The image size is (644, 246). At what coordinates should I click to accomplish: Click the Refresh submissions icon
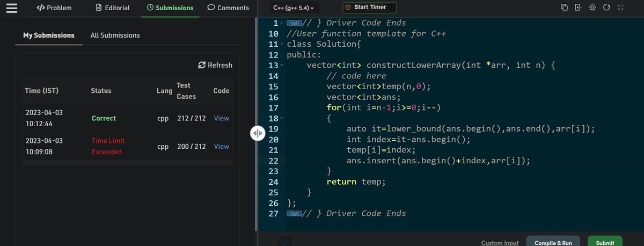[x=202, y=65]
